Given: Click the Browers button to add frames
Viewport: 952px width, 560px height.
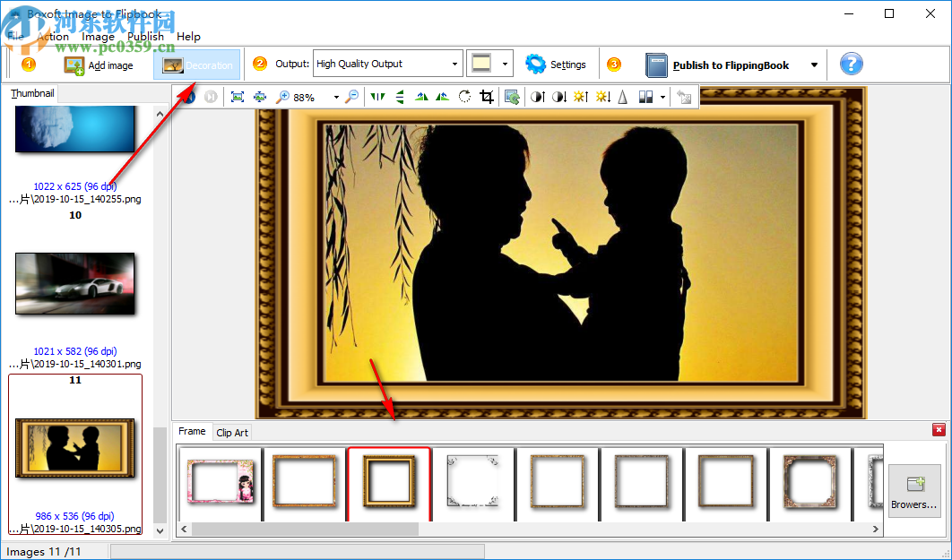Looking at the screenshot, I should pyautogui.click(x=914, y=491).
